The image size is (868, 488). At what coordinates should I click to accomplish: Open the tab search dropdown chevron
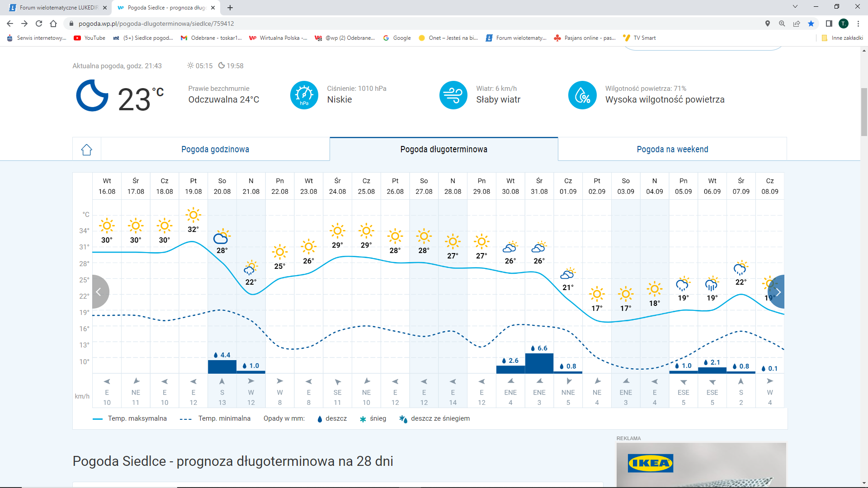tap(795, 7)
